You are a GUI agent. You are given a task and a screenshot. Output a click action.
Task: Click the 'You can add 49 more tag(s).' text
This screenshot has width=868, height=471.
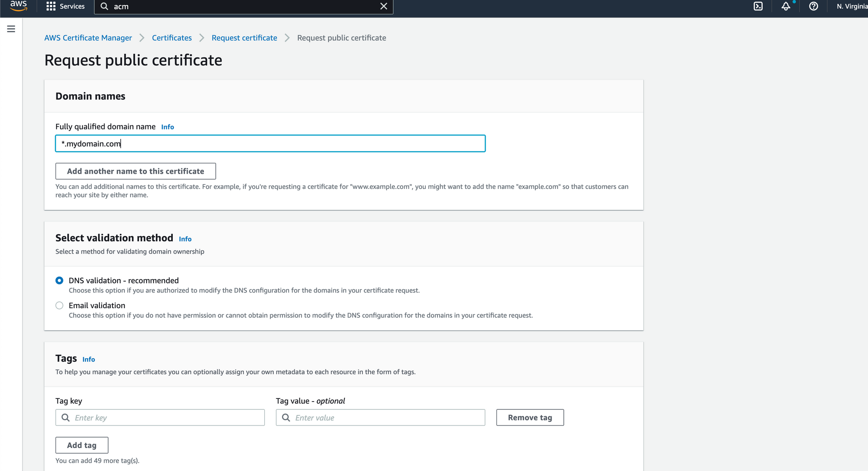tap(98, 461)
